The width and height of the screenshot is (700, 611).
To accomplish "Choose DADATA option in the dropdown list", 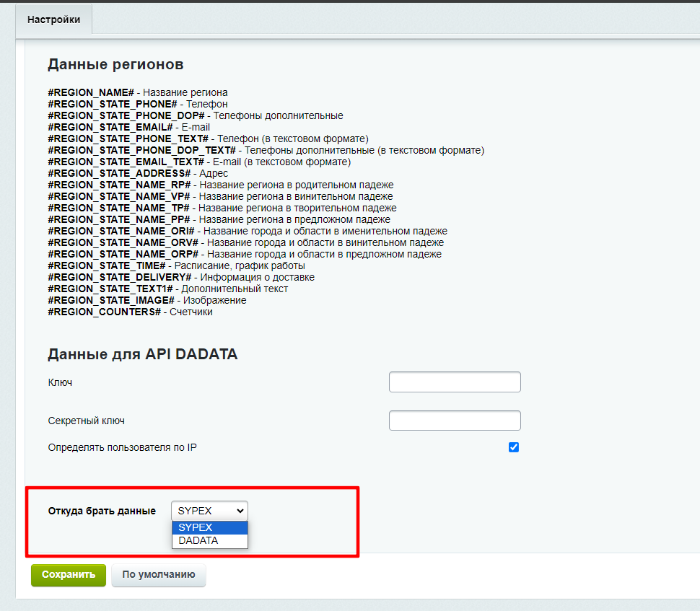I will (209, 540).
